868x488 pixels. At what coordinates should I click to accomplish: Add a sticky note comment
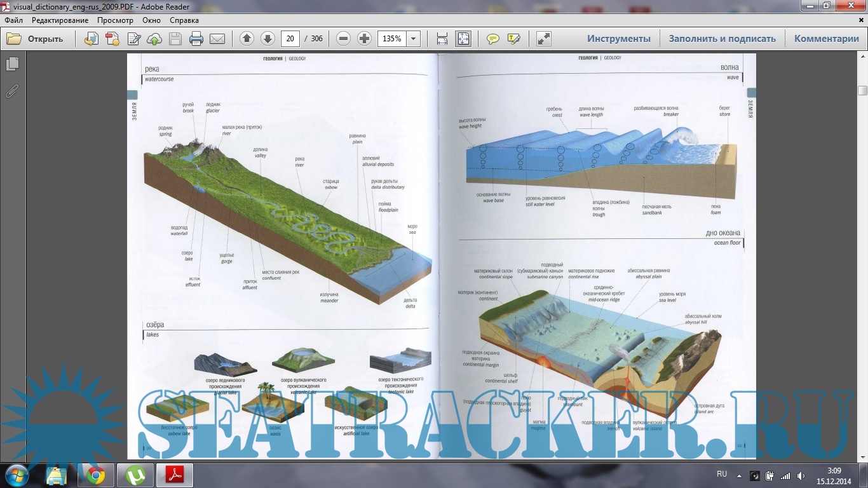[492, 39]
